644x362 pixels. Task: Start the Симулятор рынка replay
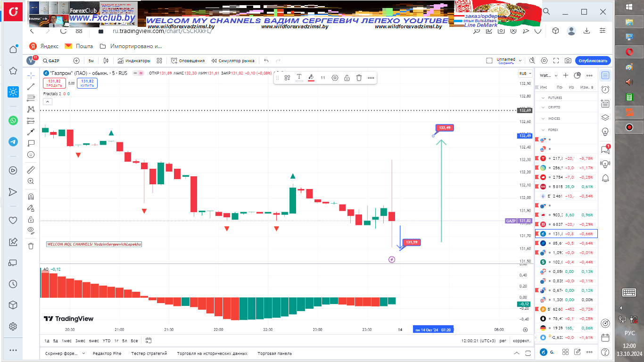coord(233,61)
